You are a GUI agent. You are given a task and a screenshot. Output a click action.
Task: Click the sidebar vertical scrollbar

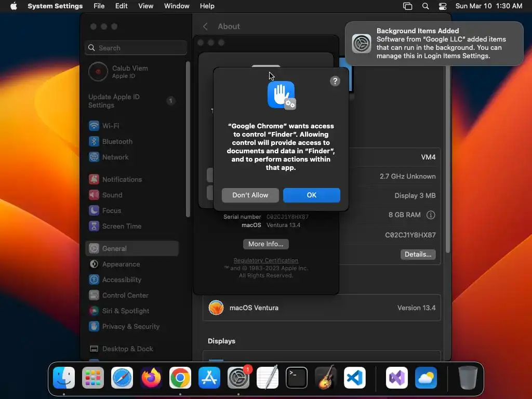point(188,139)
